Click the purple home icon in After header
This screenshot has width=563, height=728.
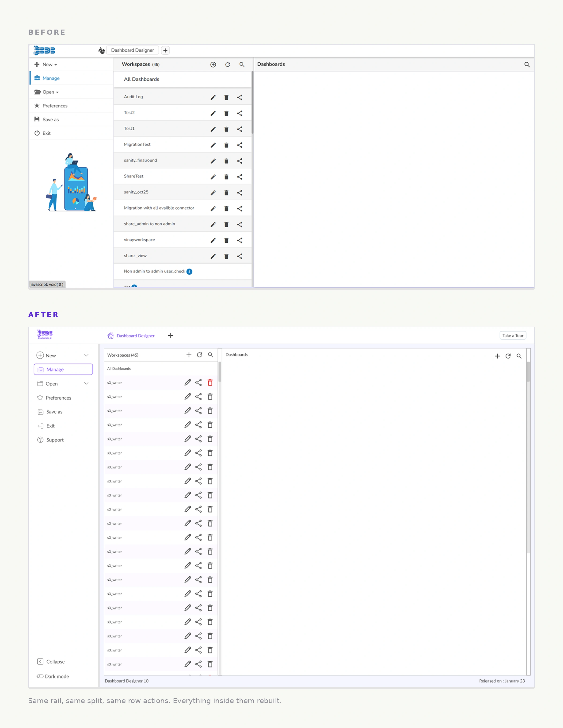click(110, 335)
